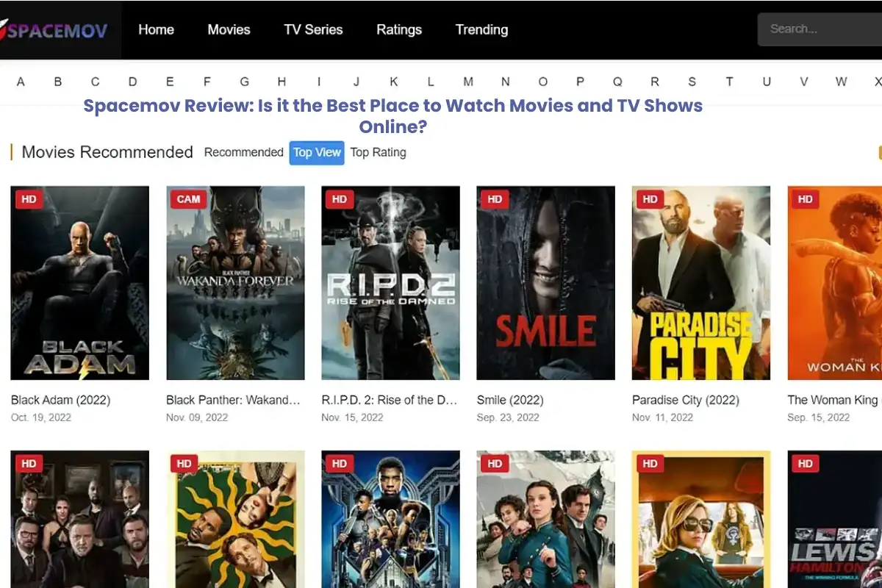The height and width of the screenshot is (588, 882).
Task: Select the date Nov. 15, 2022
Action: click(352, 417)
